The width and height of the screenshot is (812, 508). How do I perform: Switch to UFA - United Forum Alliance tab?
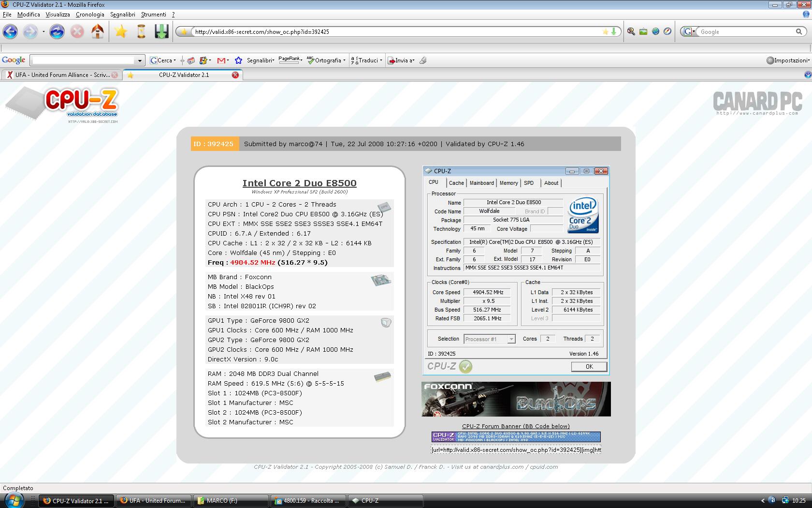point(61,75)
